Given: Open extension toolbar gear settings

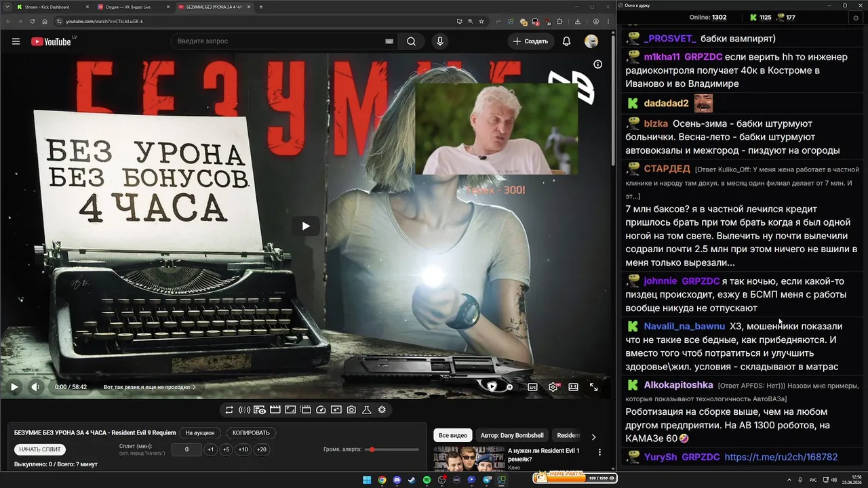Looking at the screenshot, I should 382,409.
